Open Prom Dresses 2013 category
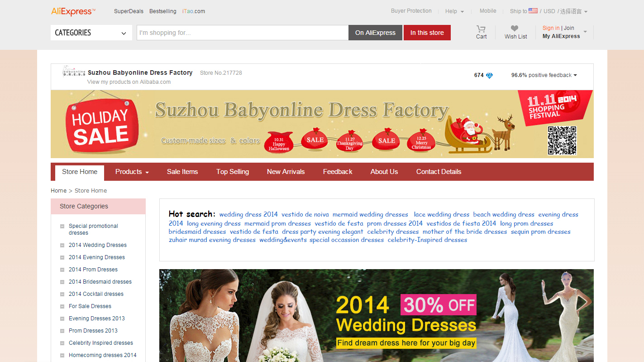Image resolution: width=644 pixels, height=362 pixels. pos(93,331)
